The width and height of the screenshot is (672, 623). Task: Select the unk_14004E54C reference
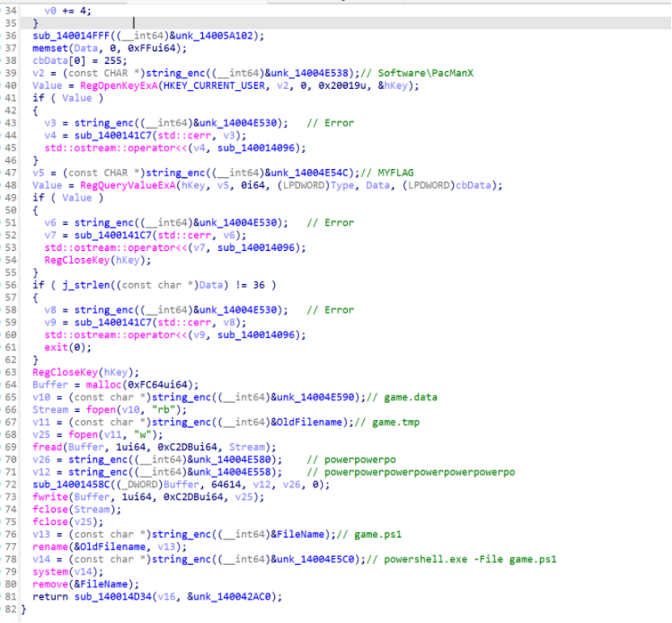[x=310, y=173]
